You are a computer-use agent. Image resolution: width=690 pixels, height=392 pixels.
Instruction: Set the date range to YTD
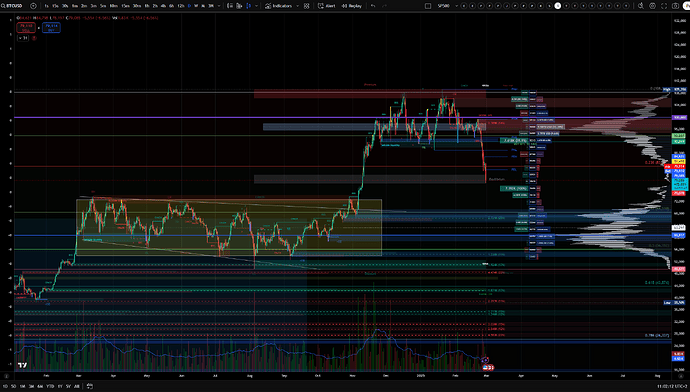50,386
